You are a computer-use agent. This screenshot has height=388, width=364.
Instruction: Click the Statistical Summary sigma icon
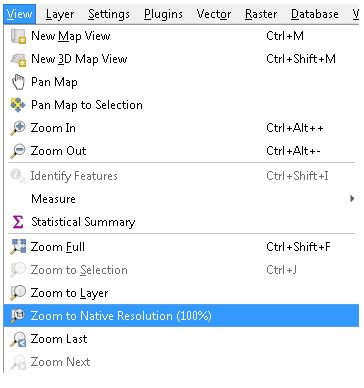tap(18, 222)
